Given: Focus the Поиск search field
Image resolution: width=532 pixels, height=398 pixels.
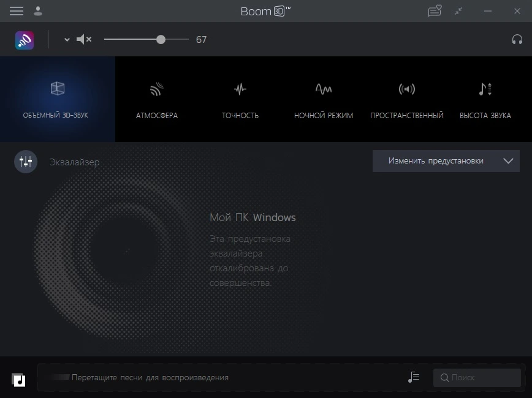Looking at the screenshot, I should [477, 378].
